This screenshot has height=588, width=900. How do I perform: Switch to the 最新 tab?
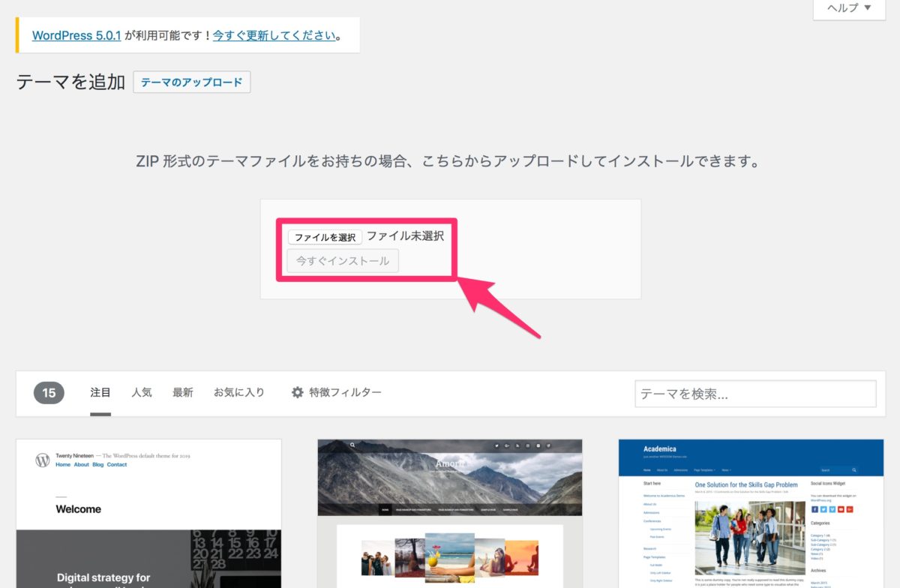(x=183, y=392)
